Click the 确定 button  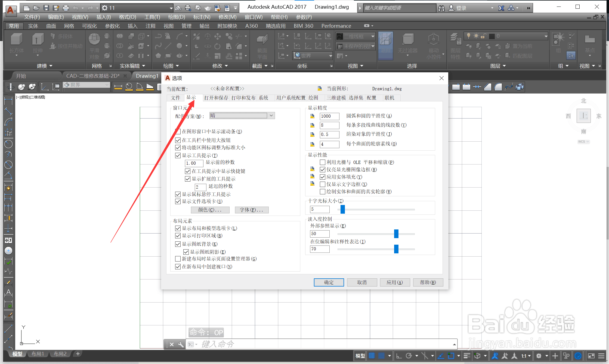click(x=329, y=282)
